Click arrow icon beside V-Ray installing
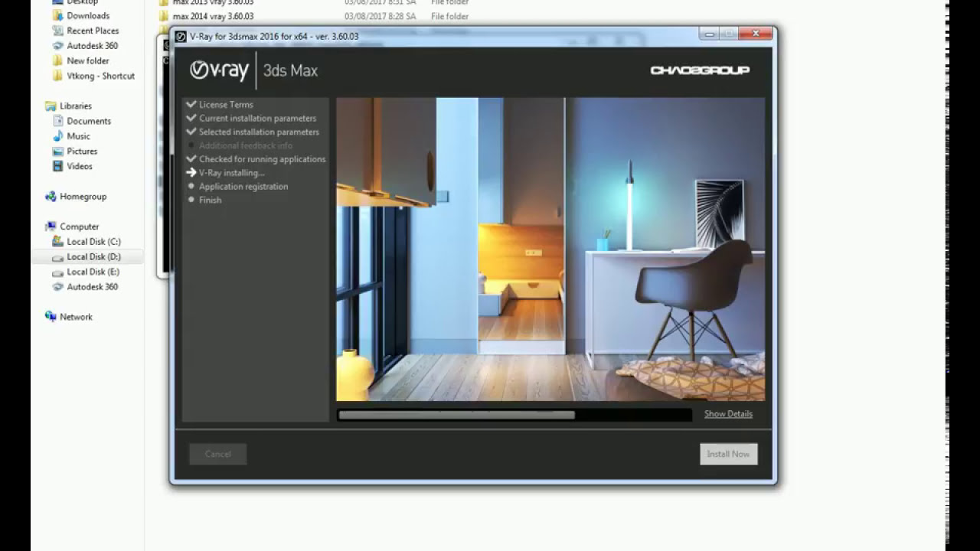This screenshot has height=551, width=980. [191, 173]
